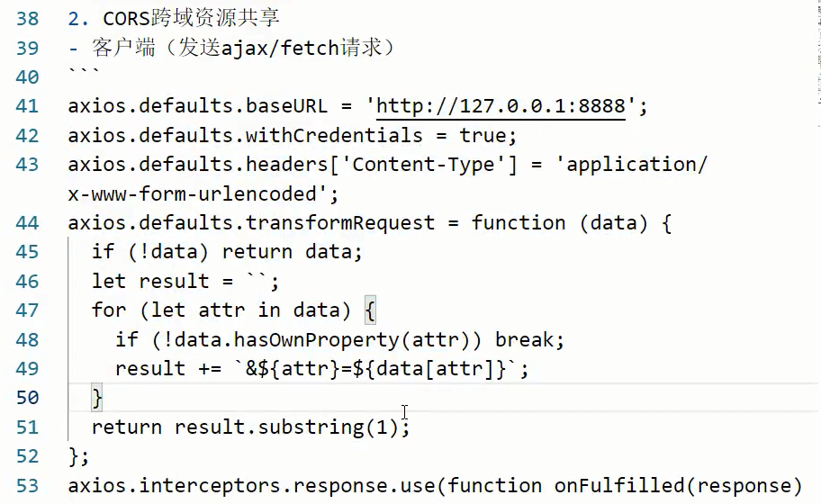
Task: Click line number 41 in the gutter
Action: pyautogui.click(x=27, y=107)
